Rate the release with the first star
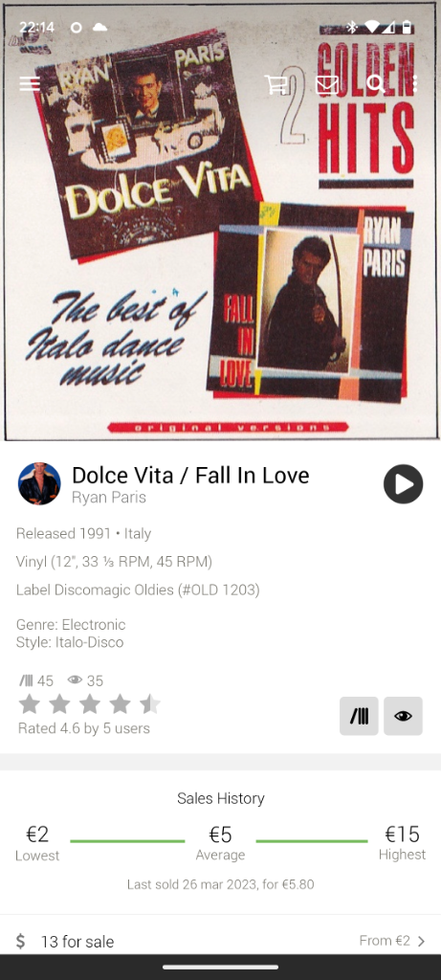The height and width of the screenshot is (980, 441). coord(30,704)
